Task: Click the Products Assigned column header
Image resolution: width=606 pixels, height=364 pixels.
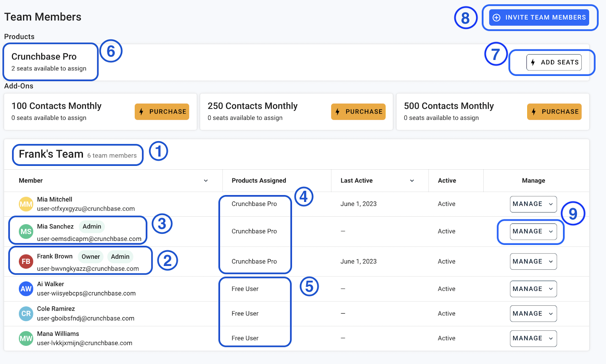Action: [259, 181]
